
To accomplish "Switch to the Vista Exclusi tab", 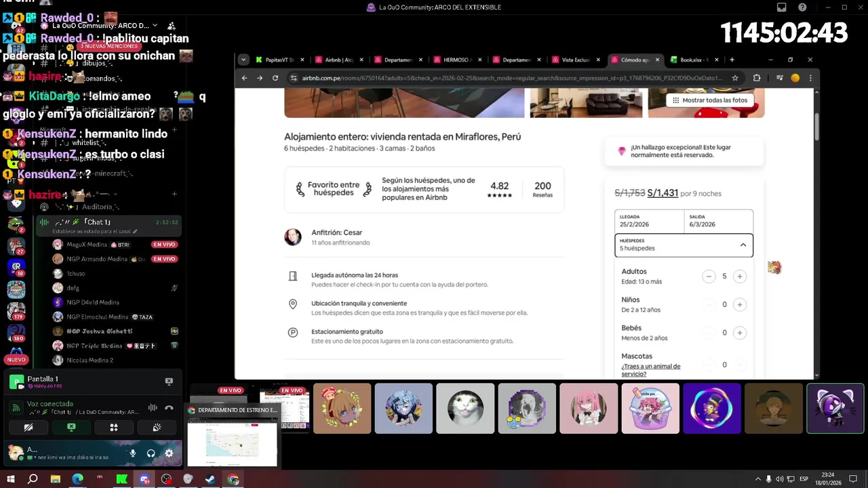I will point(575,60).
